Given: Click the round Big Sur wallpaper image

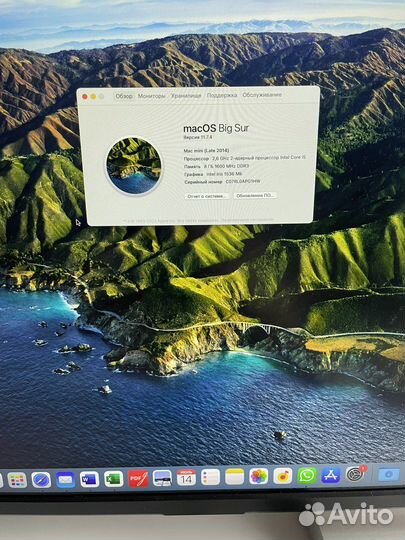Looking at the screenshot, I should click(134, 166).
